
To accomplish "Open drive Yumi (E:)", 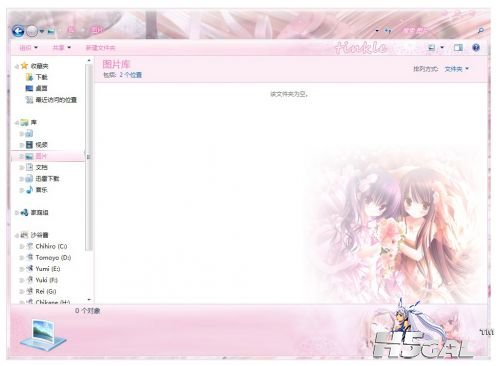I will coord(48,269).
